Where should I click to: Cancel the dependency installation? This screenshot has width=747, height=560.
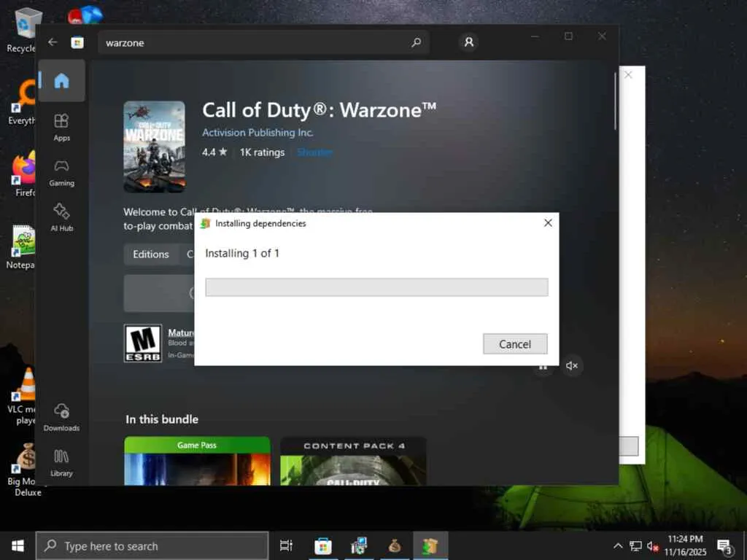point(515,344)
